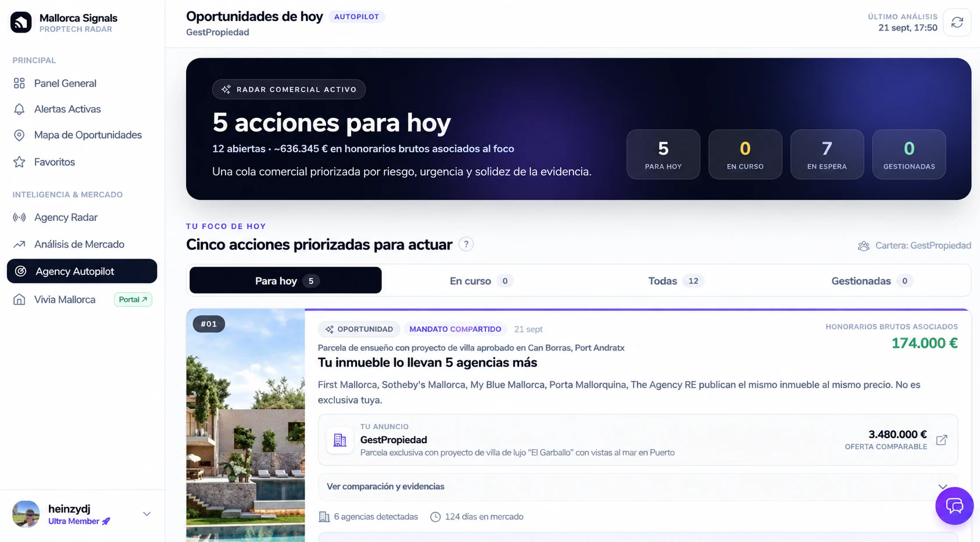Click the radar icon next to Agency Radar
This screenshot has width=980, height=542.
click(x=19, y=217)
